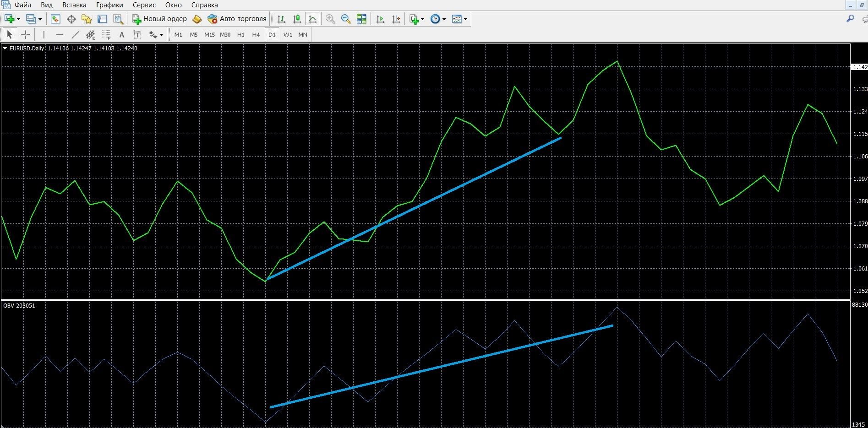868x428 pixels.
Task: Switch to W1 weekly timeframe
Action: click(x=288, y=34)
